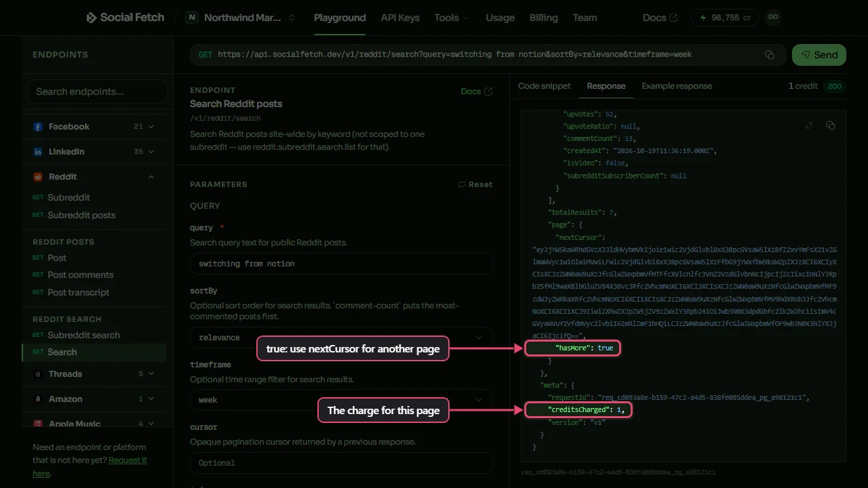The width and height of the screenshot is (868, 488).
Task: Click the Threads platform icon
Action: click(x=38, y=374)
